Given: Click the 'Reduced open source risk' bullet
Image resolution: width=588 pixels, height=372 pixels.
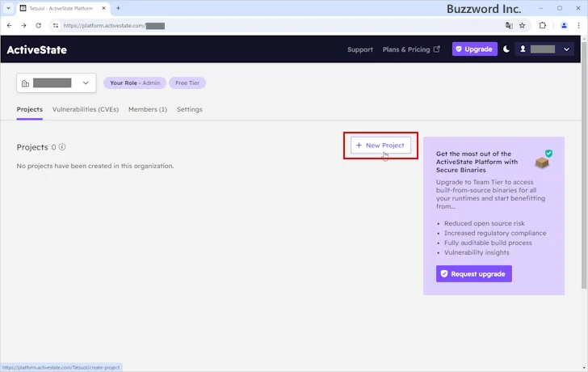Looking at the screenshot, I should coord(485,223).
